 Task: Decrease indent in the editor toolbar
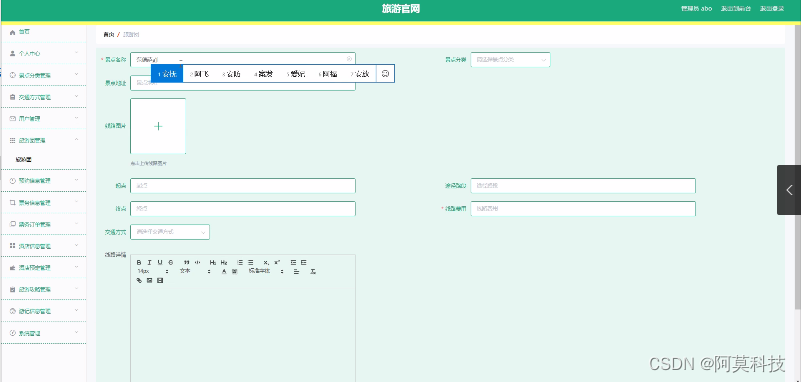(x=293, y=262)
